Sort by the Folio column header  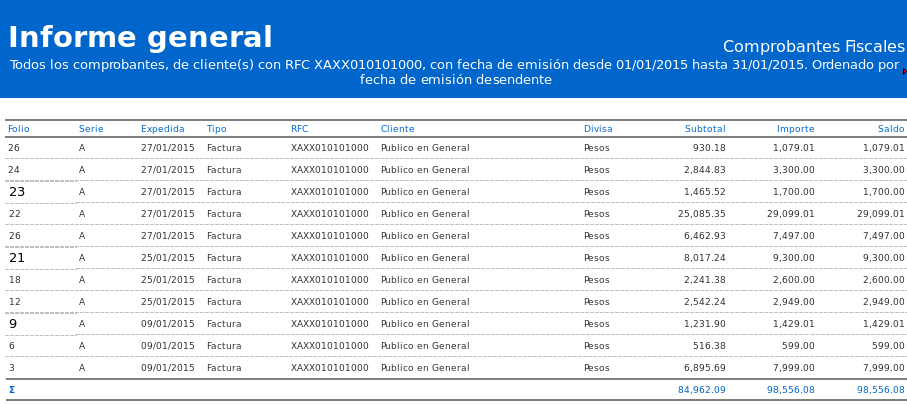pyautogui.click(x=19, y=129)
